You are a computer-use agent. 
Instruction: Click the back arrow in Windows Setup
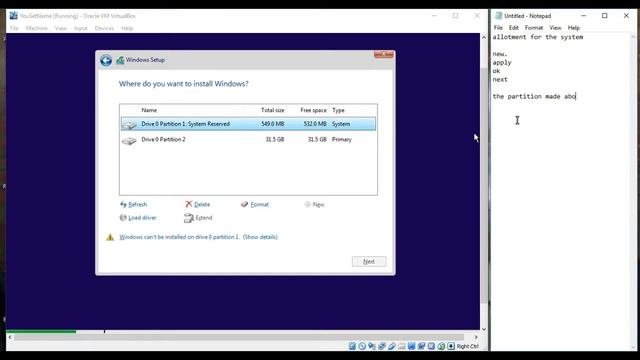tap(106, 60)
